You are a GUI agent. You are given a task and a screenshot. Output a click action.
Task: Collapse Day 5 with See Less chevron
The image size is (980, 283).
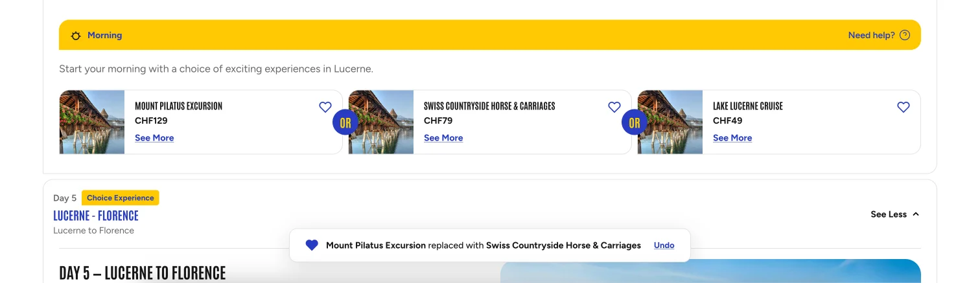pyautogui.click(x=916, y=214)
